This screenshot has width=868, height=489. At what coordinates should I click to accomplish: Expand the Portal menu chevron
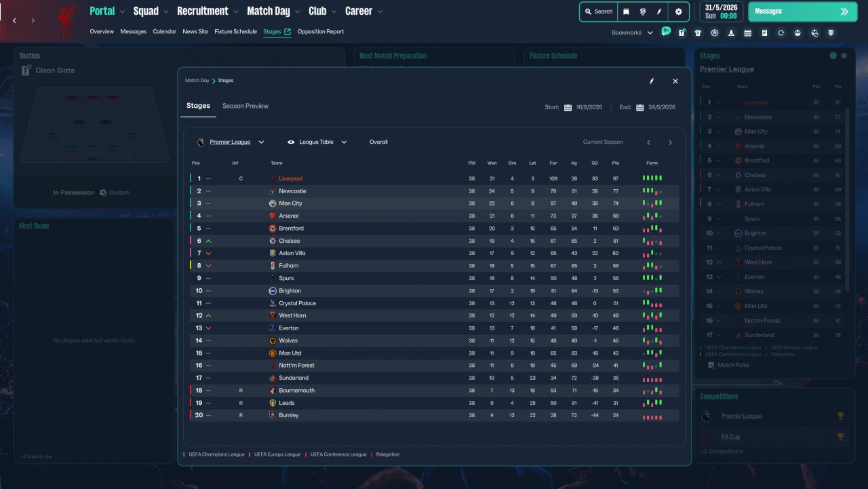point(122,12)
